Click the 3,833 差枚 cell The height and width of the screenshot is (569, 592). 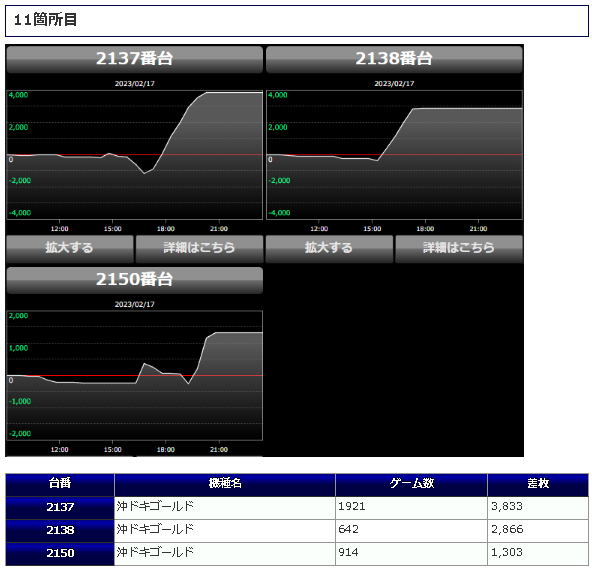point(538,508)
